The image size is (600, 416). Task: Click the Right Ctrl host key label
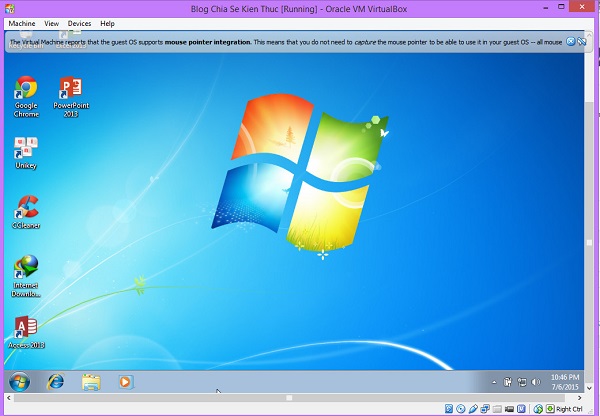(569, 409)
